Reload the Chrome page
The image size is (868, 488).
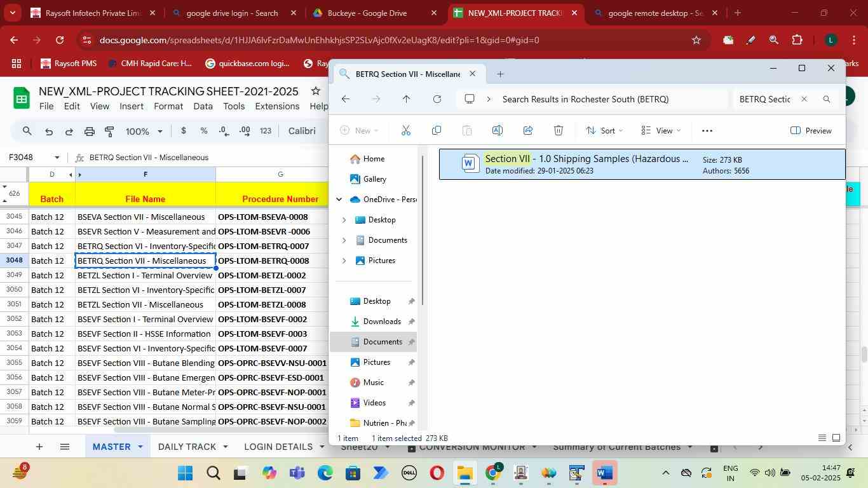(x=60, y=40)
